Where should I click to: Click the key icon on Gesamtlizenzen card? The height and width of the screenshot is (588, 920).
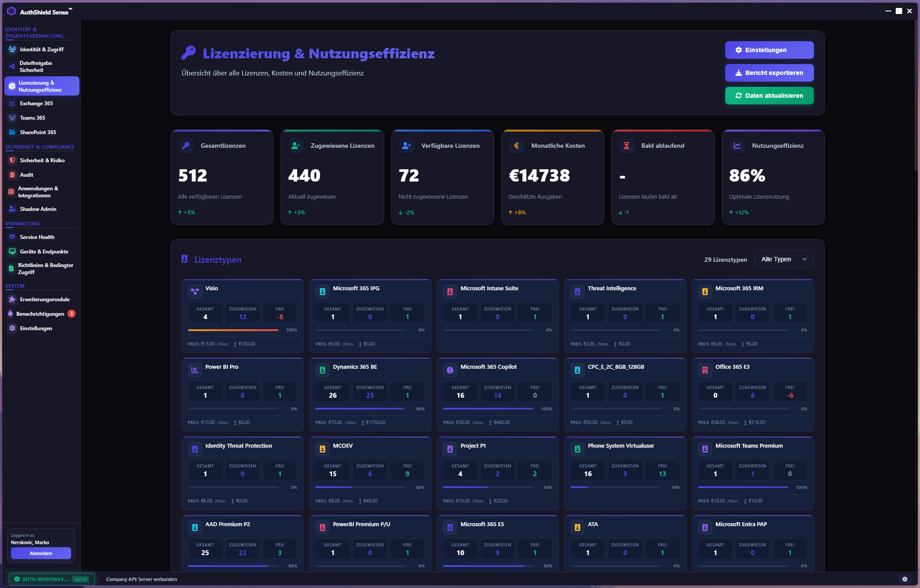point(186,146)
